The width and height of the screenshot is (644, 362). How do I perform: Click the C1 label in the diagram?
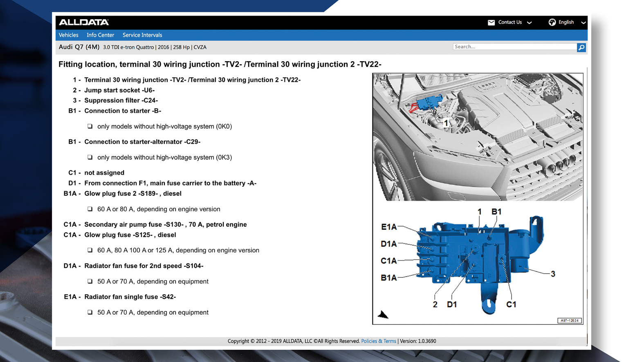click(511, 304)
